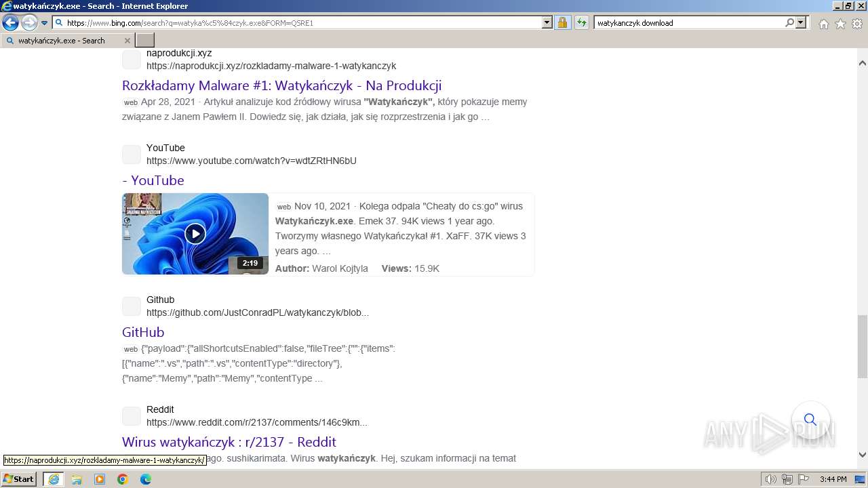Click the 3:44 PM system clock

[x=833, y=479]
